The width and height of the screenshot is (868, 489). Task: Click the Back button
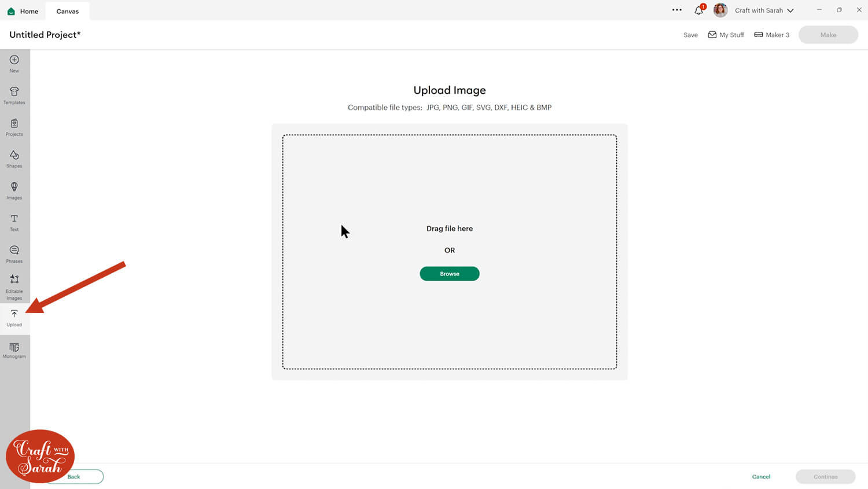(x=75, y=477)
